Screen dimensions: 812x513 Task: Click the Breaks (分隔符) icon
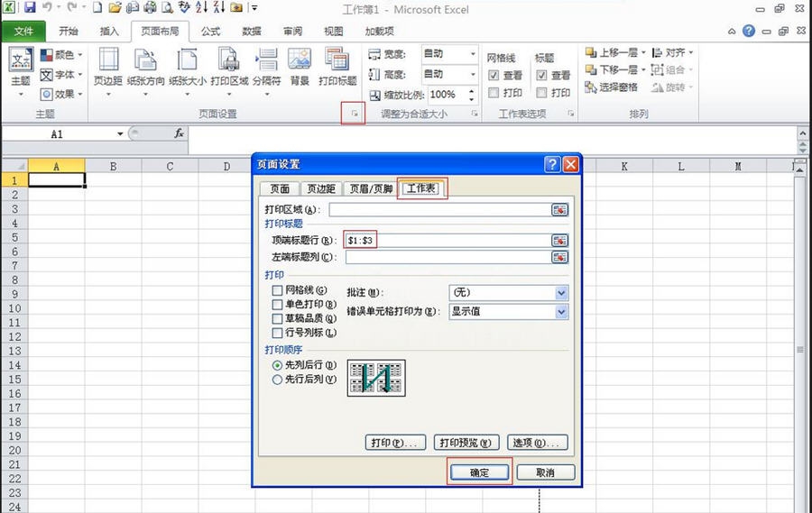[x=267, y=59]
